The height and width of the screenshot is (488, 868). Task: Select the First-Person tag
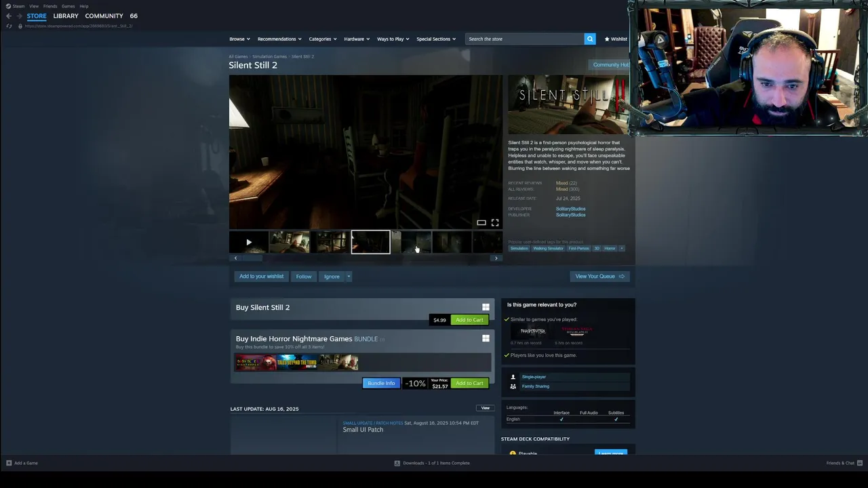tap(578, 248)
